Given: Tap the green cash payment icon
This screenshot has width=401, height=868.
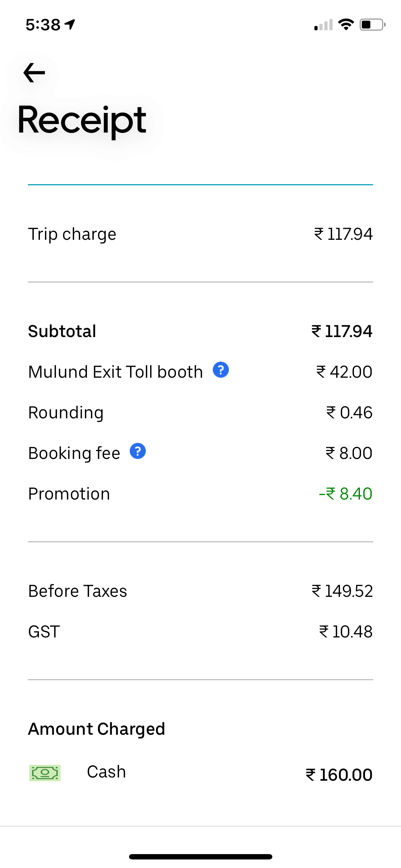Looking at the screenshot, I should pyautogui.click(x=45, y=773).
